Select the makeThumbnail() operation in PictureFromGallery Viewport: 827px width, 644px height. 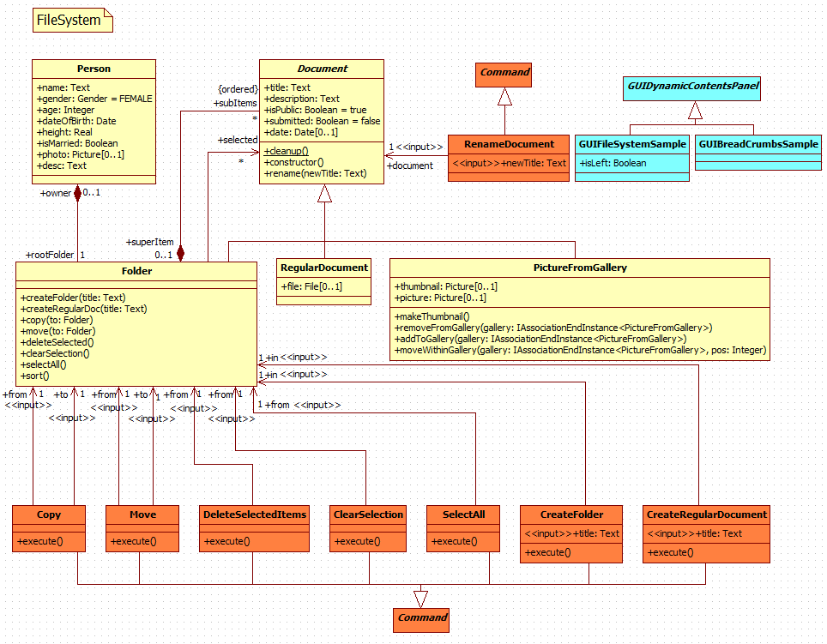432,316
